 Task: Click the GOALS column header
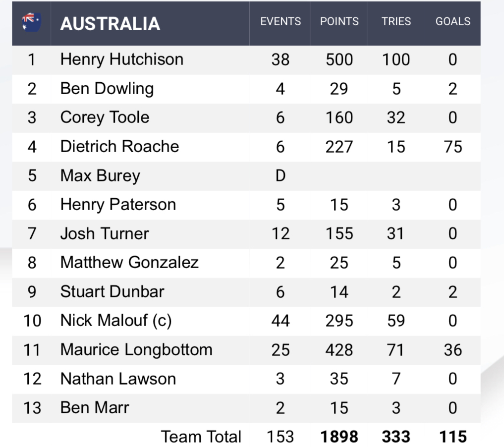452,22
